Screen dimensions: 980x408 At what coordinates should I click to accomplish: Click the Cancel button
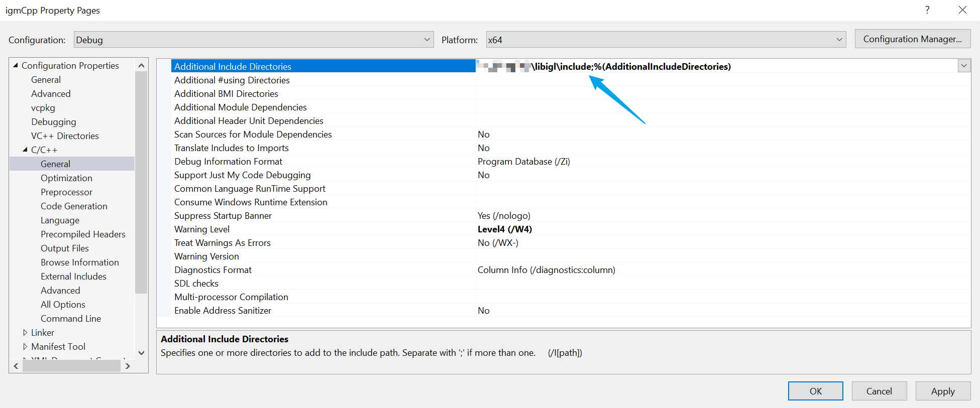[x=879, y=391]
